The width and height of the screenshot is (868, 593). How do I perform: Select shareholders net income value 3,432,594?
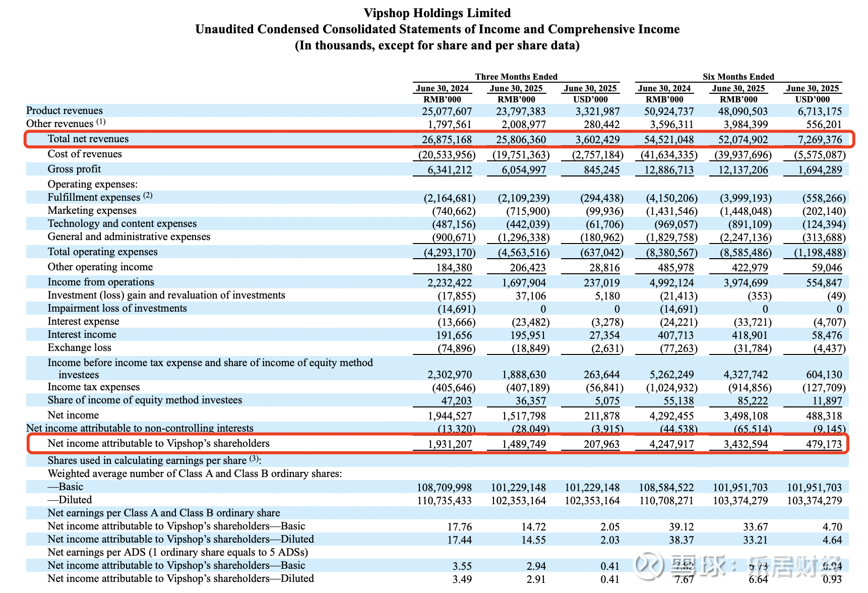click(746, 444)
